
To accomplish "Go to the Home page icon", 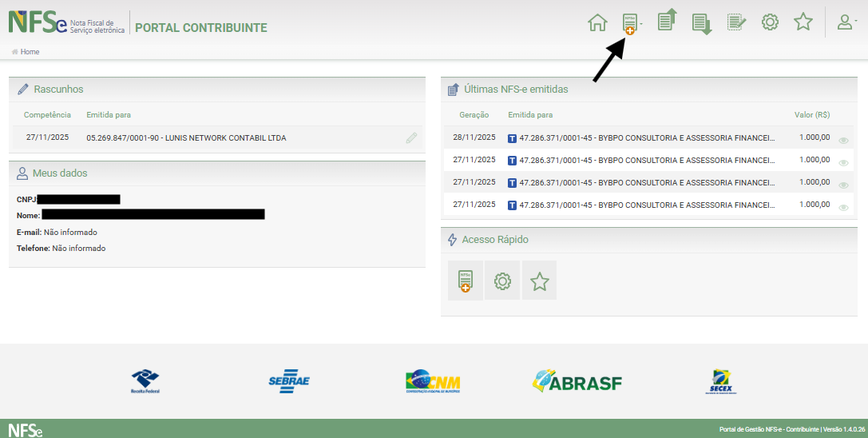I will (x=597, y=22).
